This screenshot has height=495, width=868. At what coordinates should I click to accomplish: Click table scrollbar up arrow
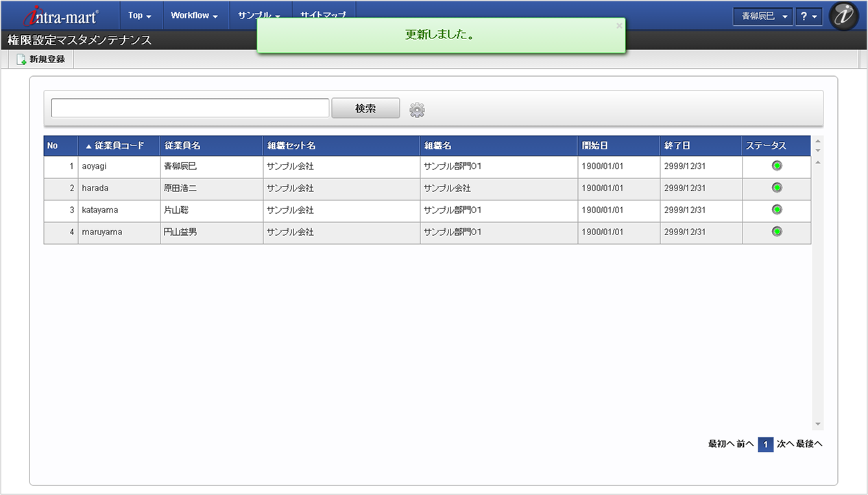click(817, 162)
